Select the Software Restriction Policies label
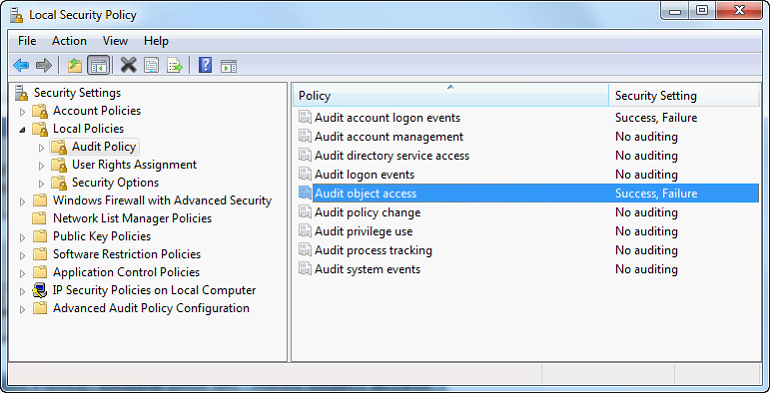Image resolution: width=771 pixels, height=394 pixels. [x=127, y=254]
